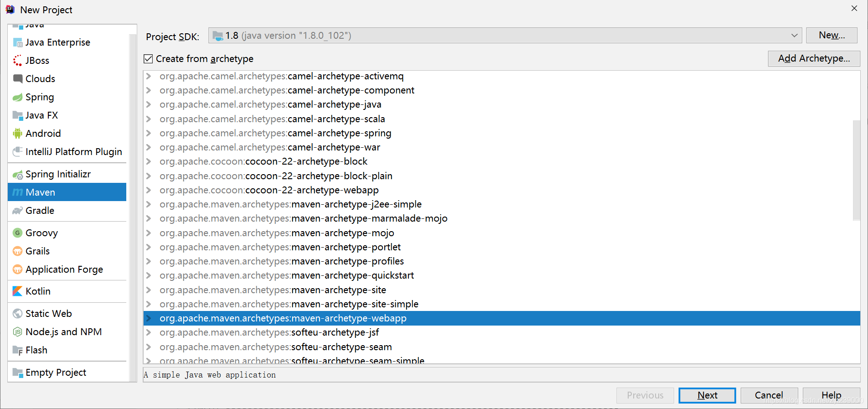Click the IntelliJ Platform Plugin icon
The width and height of the screenshot is (868, 409).
click(18, 151)
